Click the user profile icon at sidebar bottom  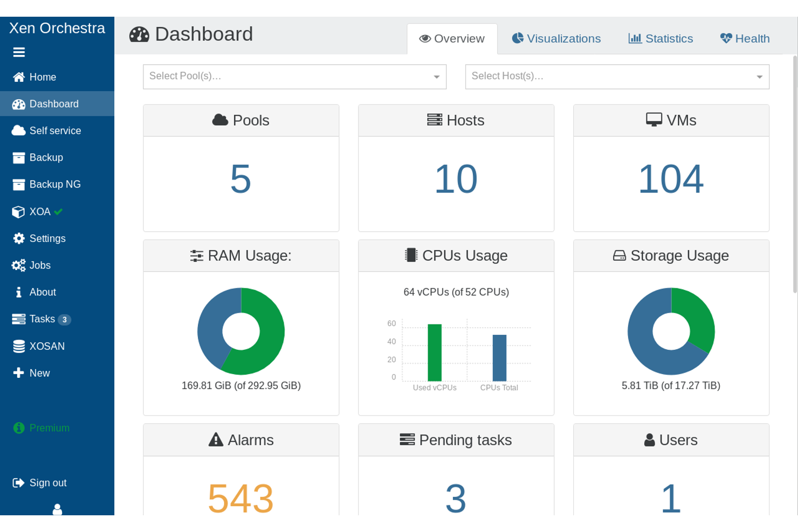57,509
